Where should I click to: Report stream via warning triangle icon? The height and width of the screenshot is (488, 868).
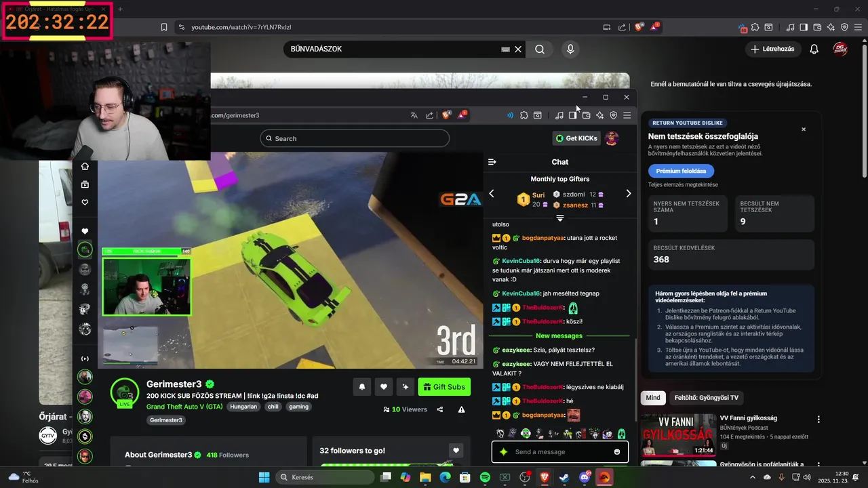[462, 409]
